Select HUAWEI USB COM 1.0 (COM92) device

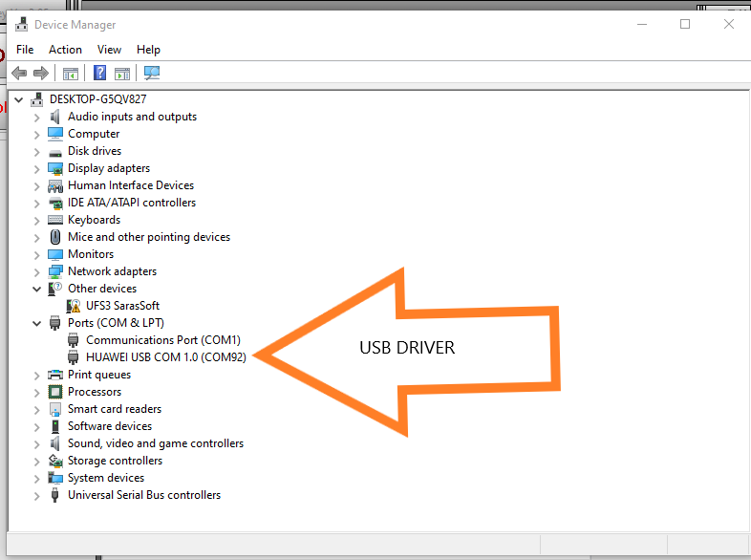[x=165, y=357]
